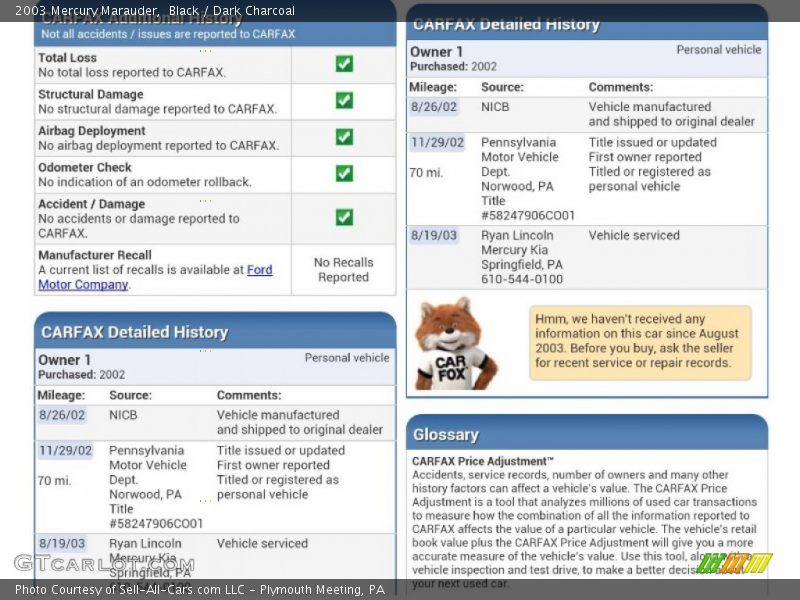Click 'Vehicle serviced' comment in left panel
This screenshot has height=600, width=800.
click(x=262, y=544)
